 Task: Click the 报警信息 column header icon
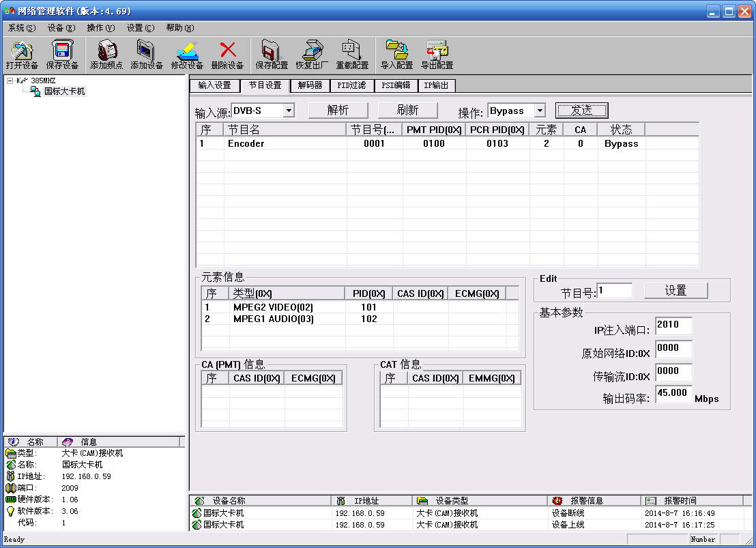point(557,501)
